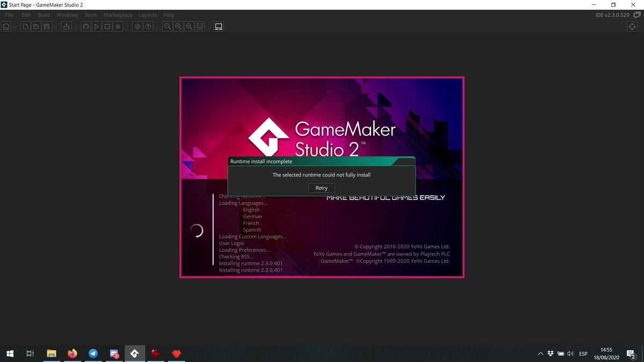Viewport: 644px width, 362px height.
Task: Click the ESP input language indicator
Action: tap(583, 354)
